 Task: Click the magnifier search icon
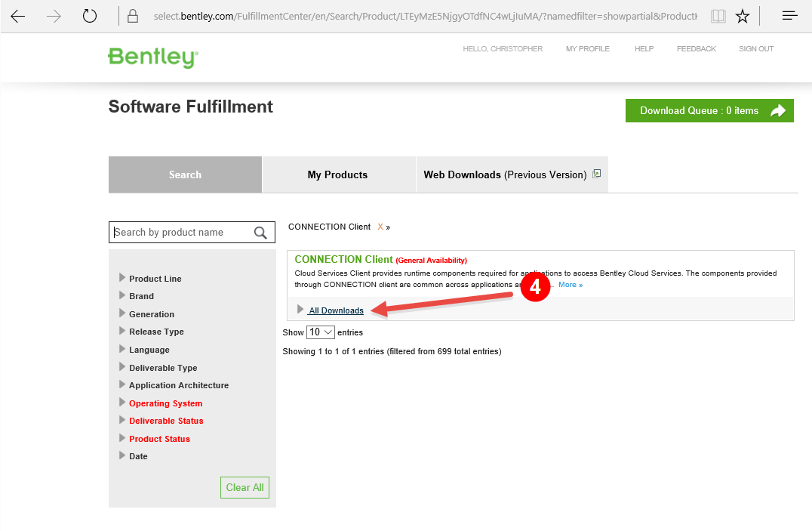[260, 233]
